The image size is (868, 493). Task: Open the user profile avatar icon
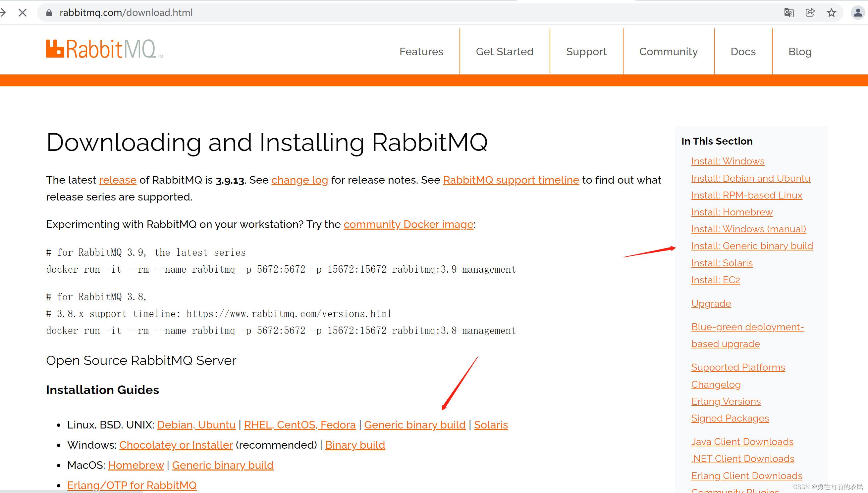[858, 13]
